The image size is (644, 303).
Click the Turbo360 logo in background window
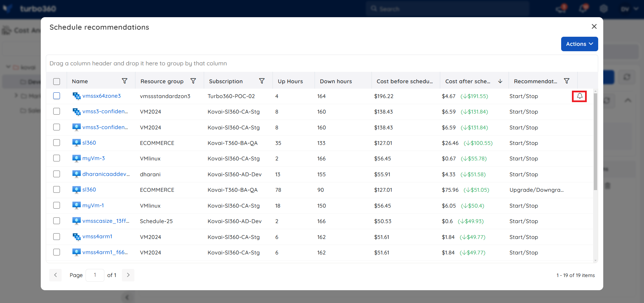30,8
